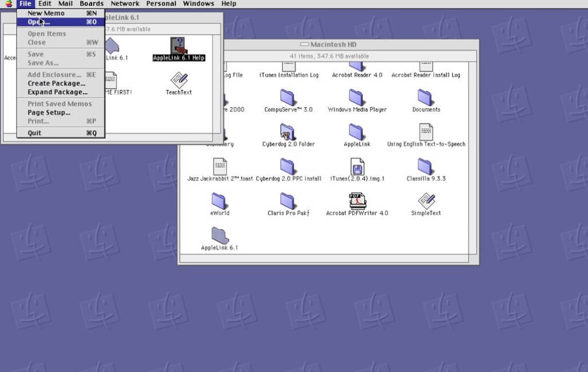Select iTunes Installation Log document

coord(289,75)
